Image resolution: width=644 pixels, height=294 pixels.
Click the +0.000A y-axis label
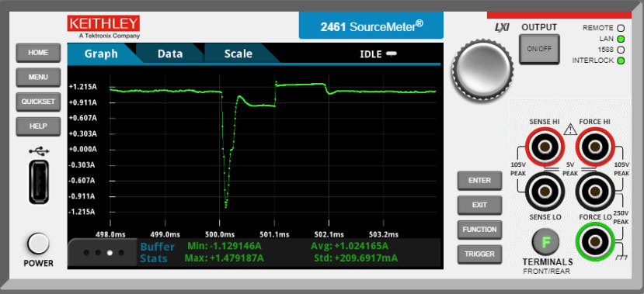click(x=83, y=150)
